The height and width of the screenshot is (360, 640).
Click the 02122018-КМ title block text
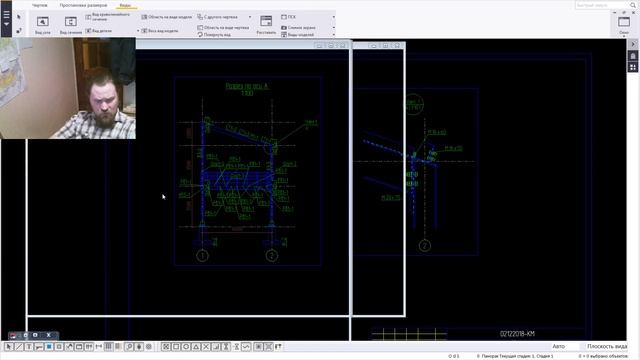[517, 333]
